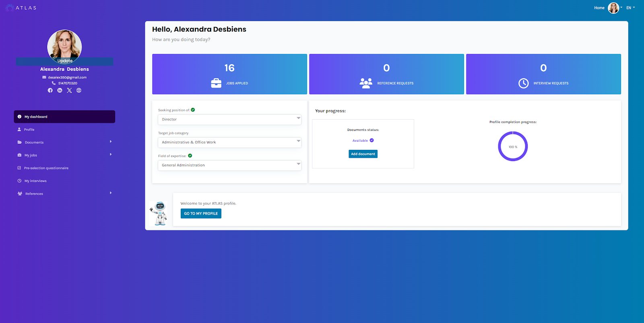Image resolution: width=644 pixels, height=323 pixels.
Task: Click green check beside Field of expertise
Action: [190, 155]
